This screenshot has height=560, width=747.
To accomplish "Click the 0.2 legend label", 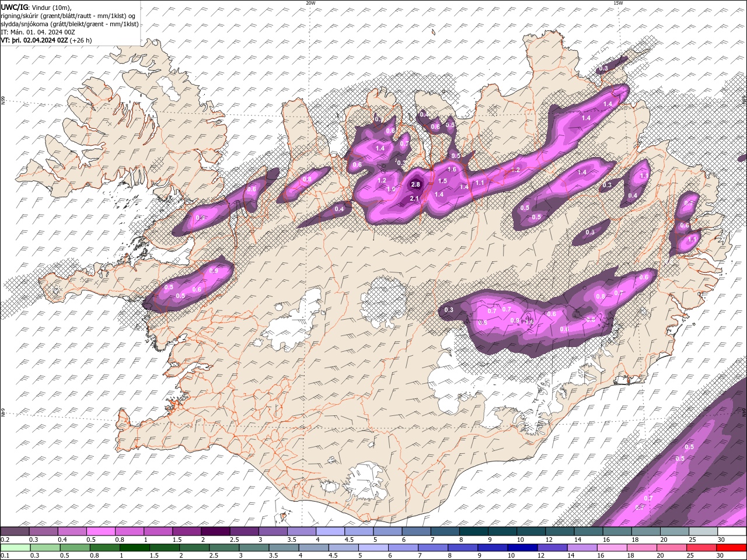I will [5, 540].
